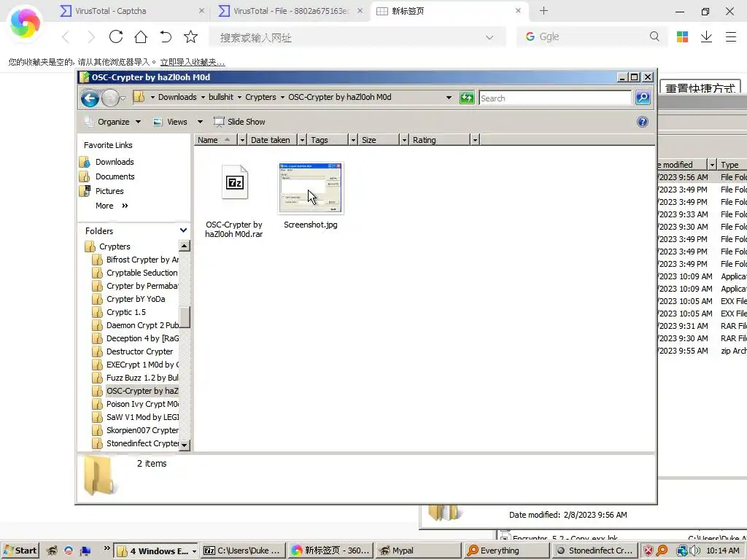Open the Name column filter dropdown
The width and height of the screenshot is (747, 560).
242,140
